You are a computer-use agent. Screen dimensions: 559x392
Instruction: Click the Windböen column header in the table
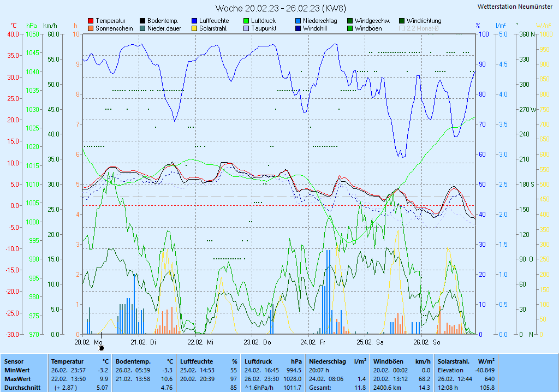point(388,361)
